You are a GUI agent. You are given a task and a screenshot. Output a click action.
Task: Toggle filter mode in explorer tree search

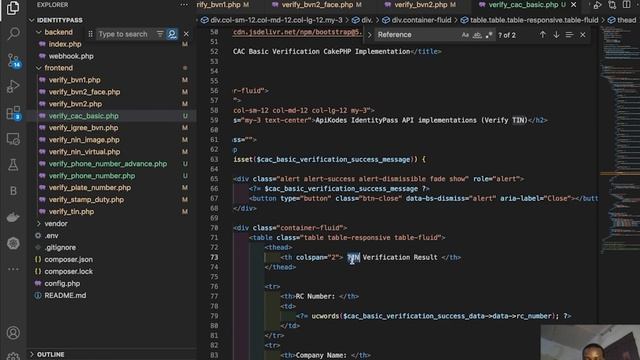tap(160, 34)
